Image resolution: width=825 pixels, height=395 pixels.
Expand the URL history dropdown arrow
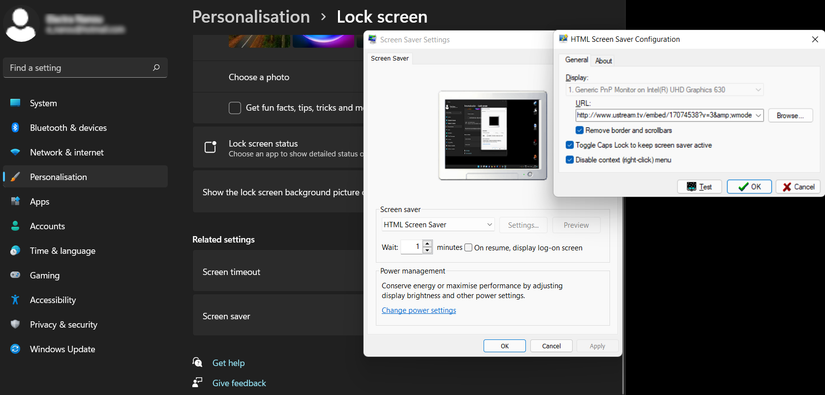click(758, 115)
